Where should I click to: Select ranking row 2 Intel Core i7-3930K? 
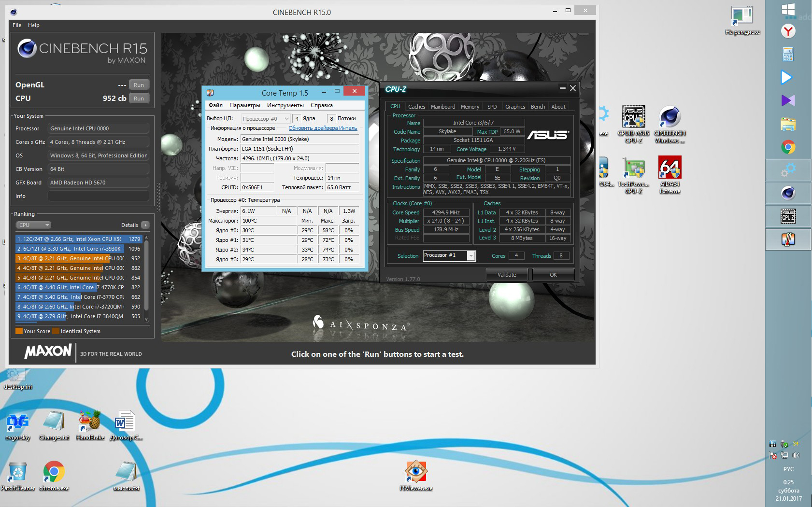(79, 249)
